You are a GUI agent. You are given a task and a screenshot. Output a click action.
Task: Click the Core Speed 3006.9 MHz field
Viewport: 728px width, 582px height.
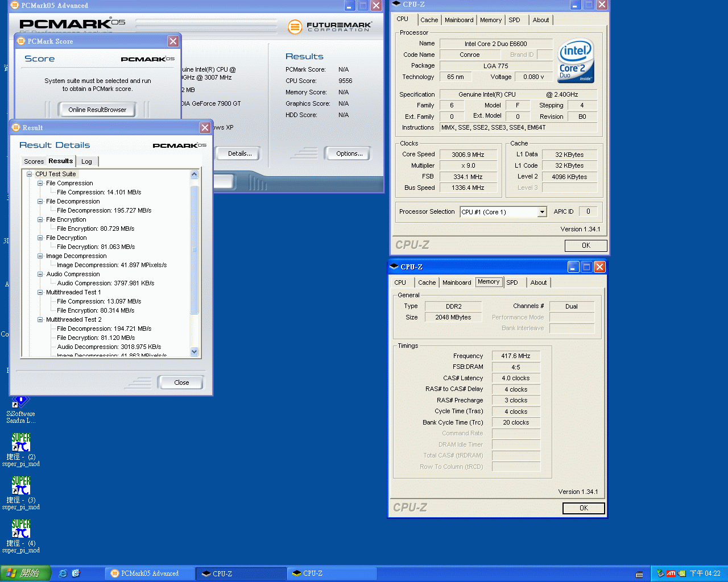[468, 155]
